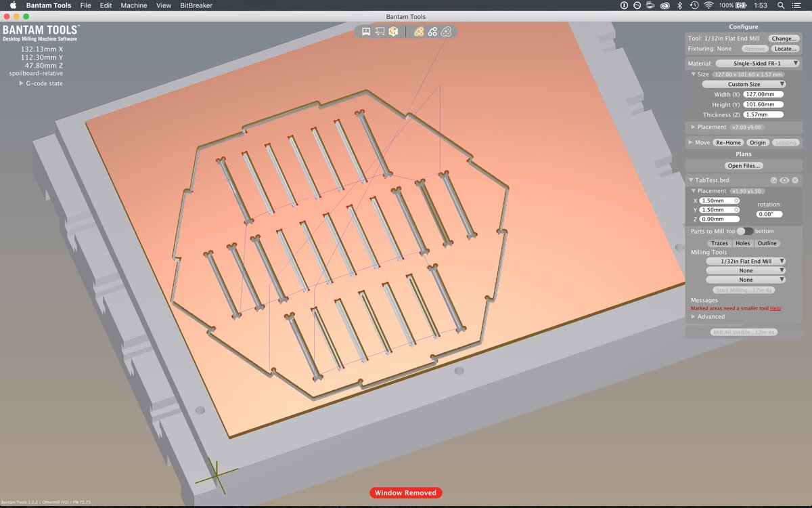Click the Width (X) input field
The image size is (812, 508).
763,94
